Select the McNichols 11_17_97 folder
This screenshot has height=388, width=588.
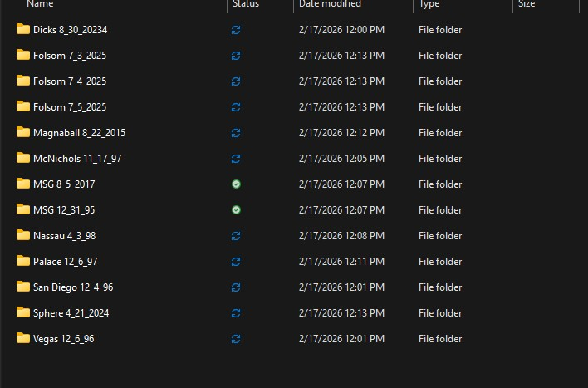[x=77, y=159]
